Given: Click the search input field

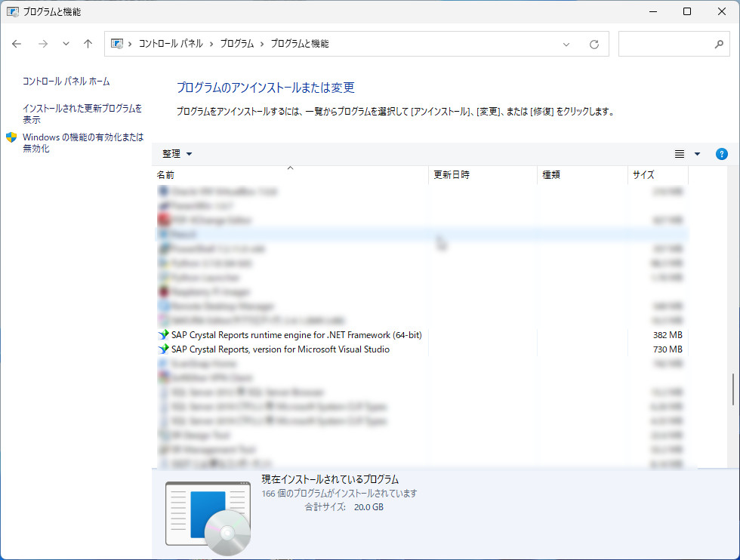Looking at the screenshot, I should [664, 45].
